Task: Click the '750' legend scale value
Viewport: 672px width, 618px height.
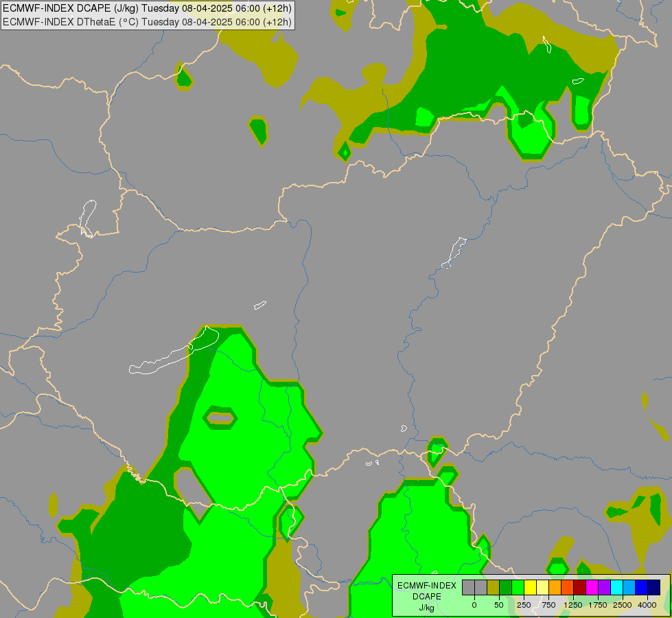Action: click(x=548, y=605)
